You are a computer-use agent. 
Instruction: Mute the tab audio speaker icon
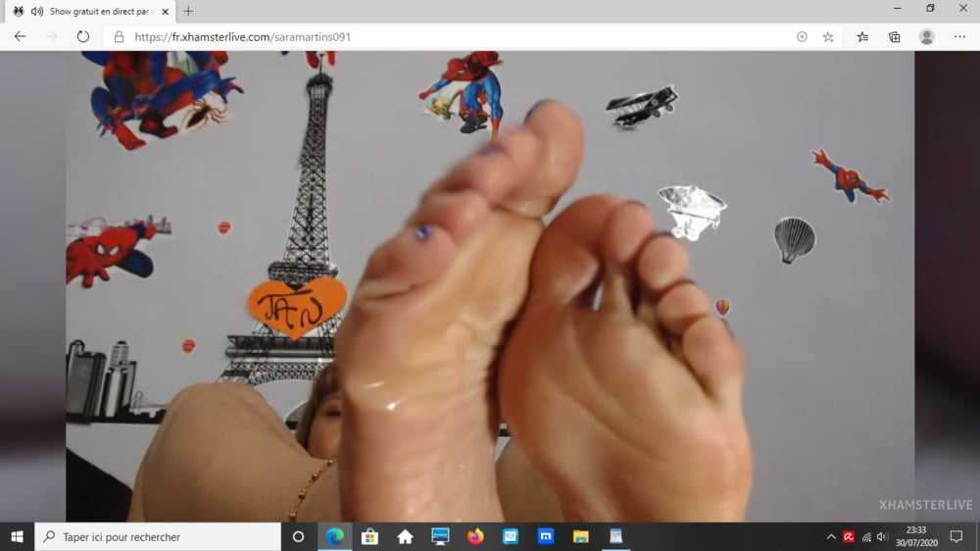[37, 11]
